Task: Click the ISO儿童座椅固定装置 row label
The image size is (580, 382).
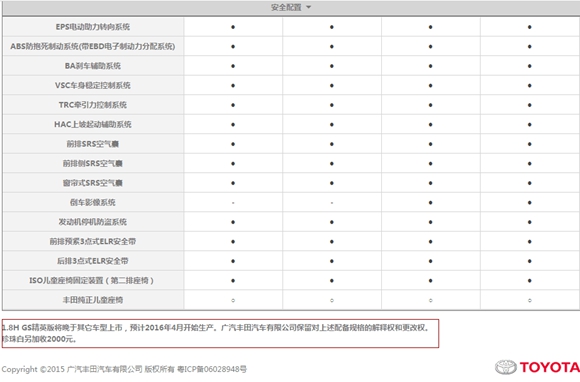Action: 92,281
